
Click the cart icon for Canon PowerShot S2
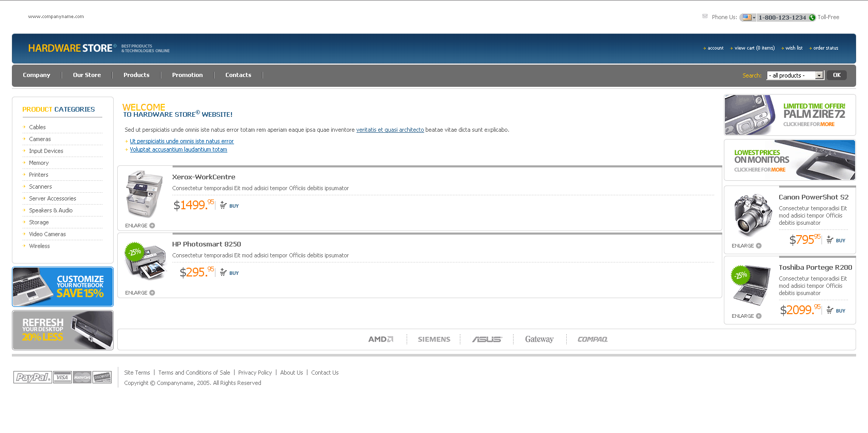830,240
